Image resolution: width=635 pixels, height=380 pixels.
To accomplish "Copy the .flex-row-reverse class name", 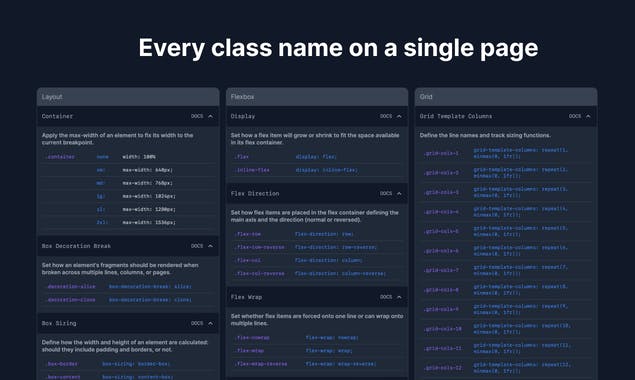I will click(x=259, y=247).
